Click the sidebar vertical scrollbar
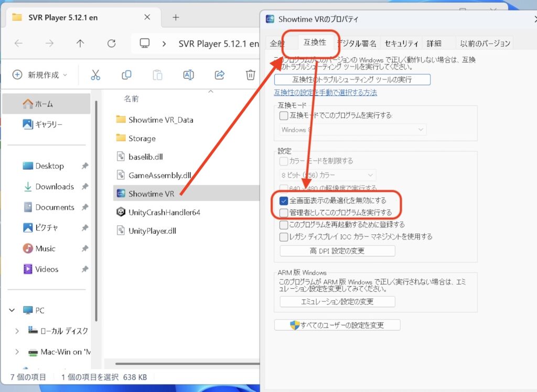This screenshot has width=537, height=392. click(x=96, y=211)
